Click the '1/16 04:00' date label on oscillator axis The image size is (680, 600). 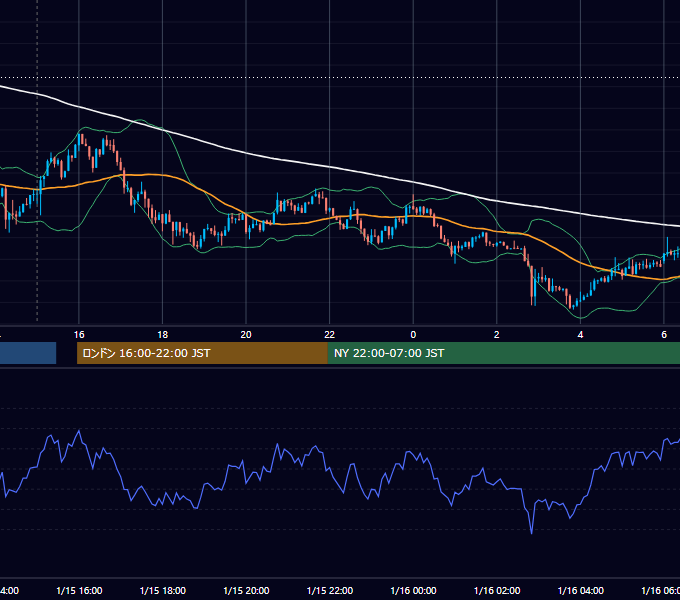click(580, 590)
